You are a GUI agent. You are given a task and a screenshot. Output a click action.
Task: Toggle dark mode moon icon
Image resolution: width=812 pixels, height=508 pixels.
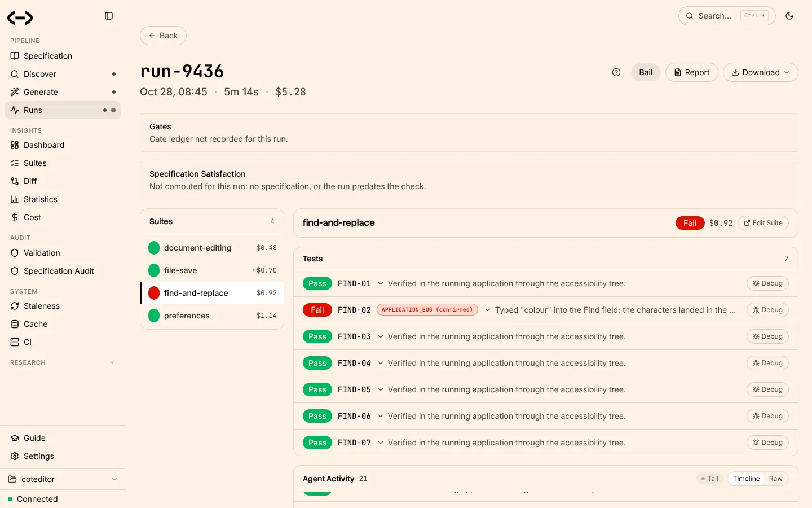(789, 16)
